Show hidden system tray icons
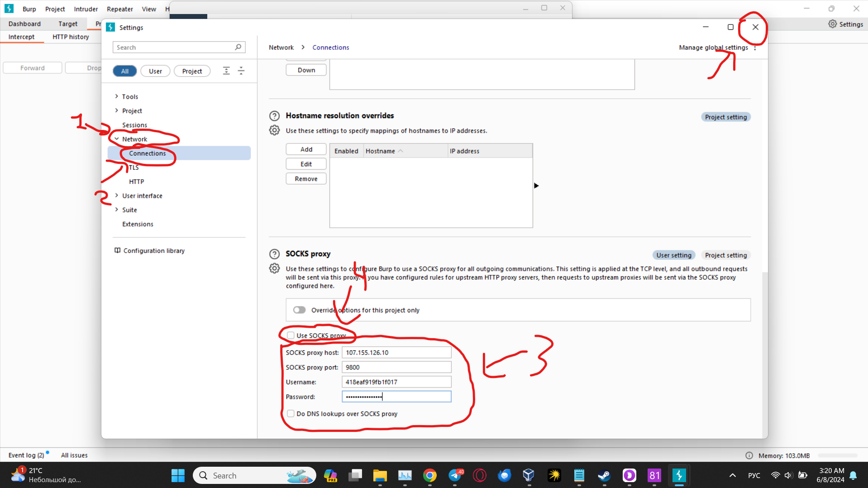Viewport: 868px width, 488px height. click(x=732, y=475)
